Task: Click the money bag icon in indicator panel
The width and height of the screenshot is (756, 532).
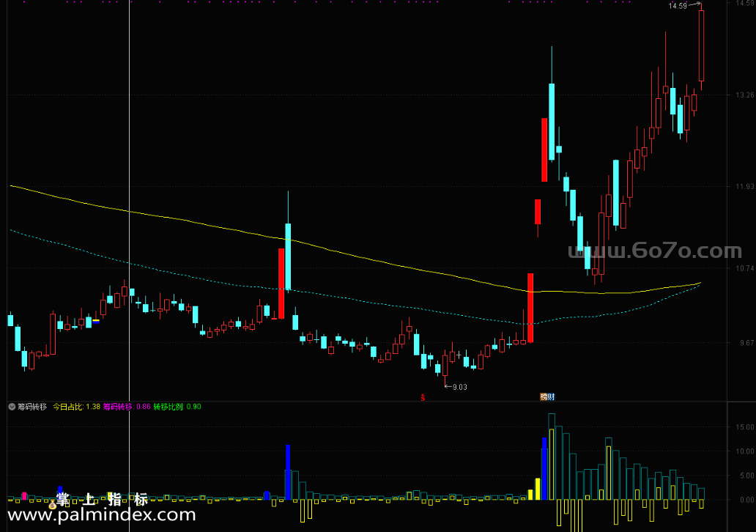Action: pyautogui.click(x=52, y=505)
